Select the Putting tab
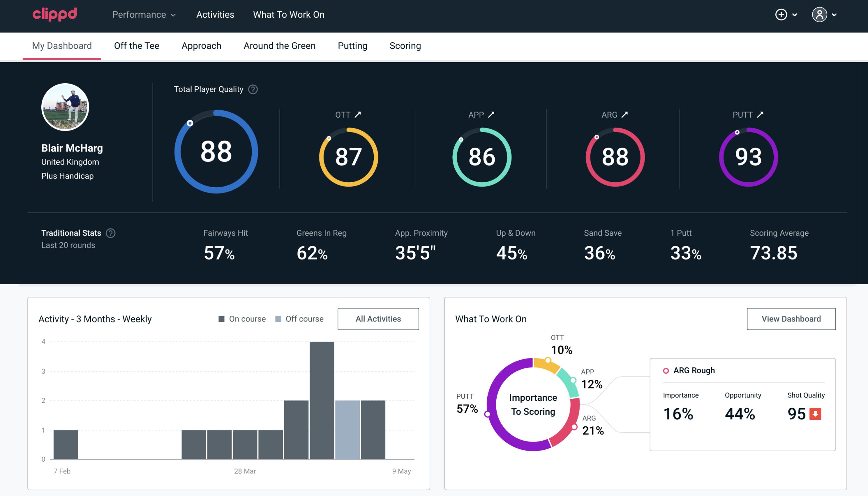 pyautogui.click(x=352, y=45)
